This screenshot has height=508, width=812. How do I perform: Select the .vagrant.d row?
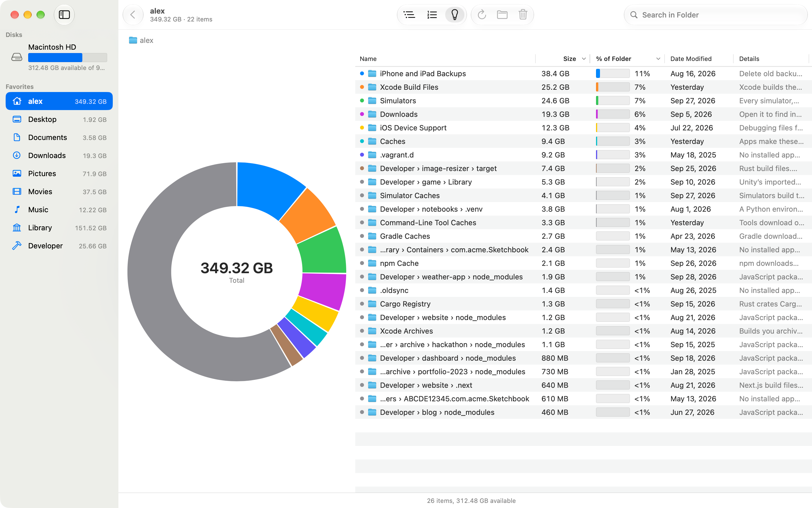tap(583, 155)
